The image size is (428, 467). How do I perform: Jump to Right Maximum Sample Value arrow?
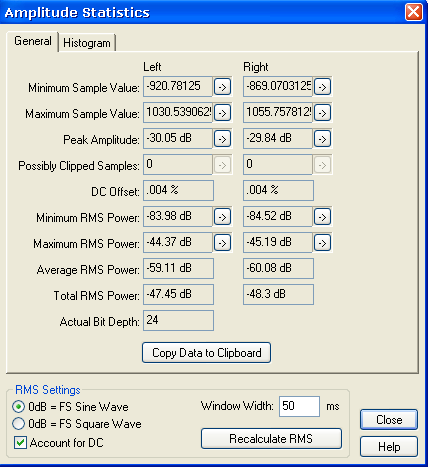[x=322, y=113]
